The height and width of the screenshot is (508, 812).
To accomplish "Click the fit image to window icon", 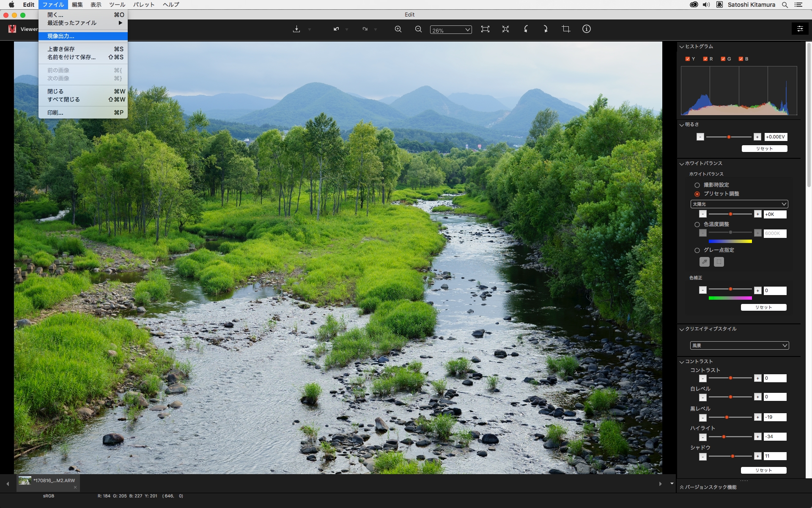I will pyautogui.click(x=485, y=29).
